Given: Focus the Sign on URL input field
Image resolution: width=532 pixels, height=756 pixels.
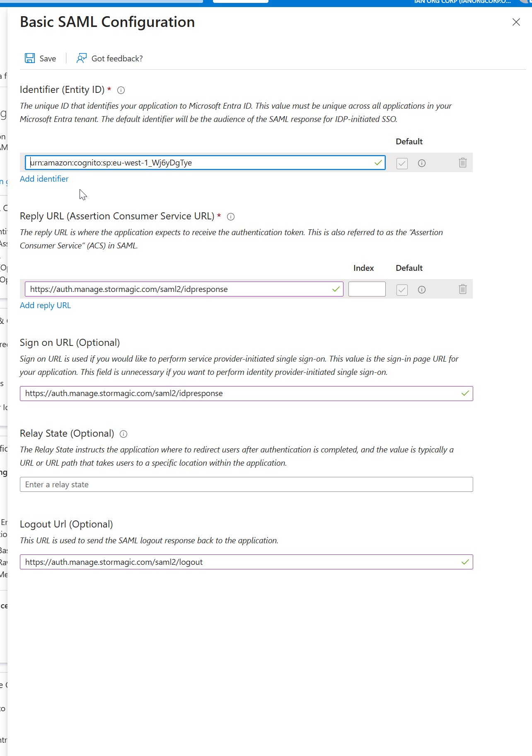Looking at the screenshot, I should 247,393.
